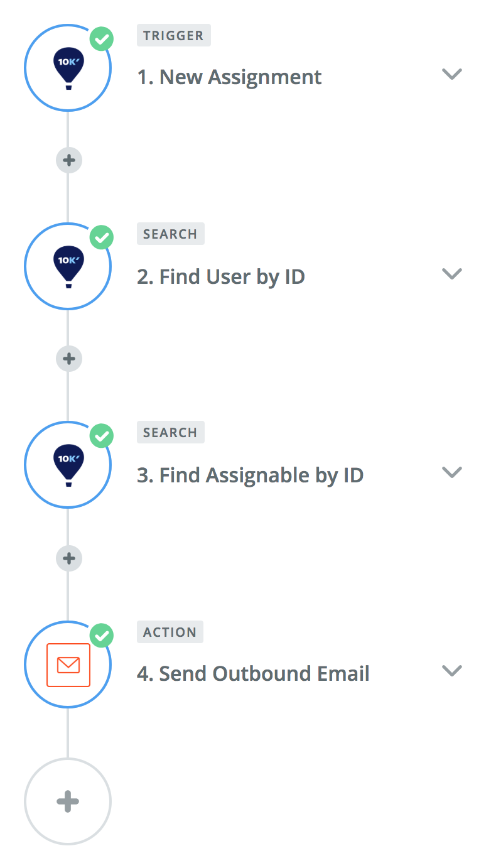Open the '2. Find User by ID' title
The width and height of the screenshot is (496, 868).
(x=221, y=276)
